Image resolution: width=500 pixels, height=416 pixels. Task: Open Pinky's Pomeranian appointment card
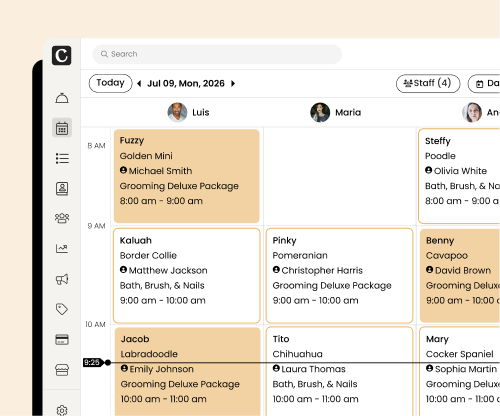pyautogui.click(x=339, y=276)
